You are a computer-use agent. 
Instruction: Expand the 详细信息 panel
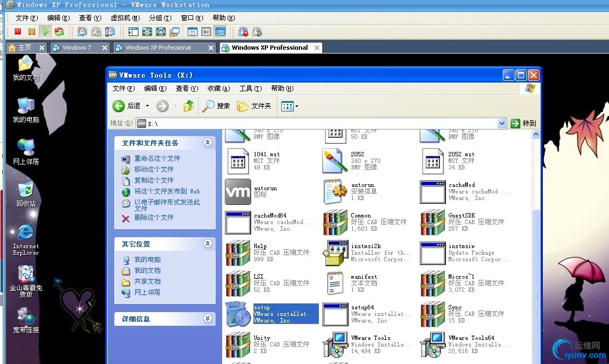coord(208,319)
